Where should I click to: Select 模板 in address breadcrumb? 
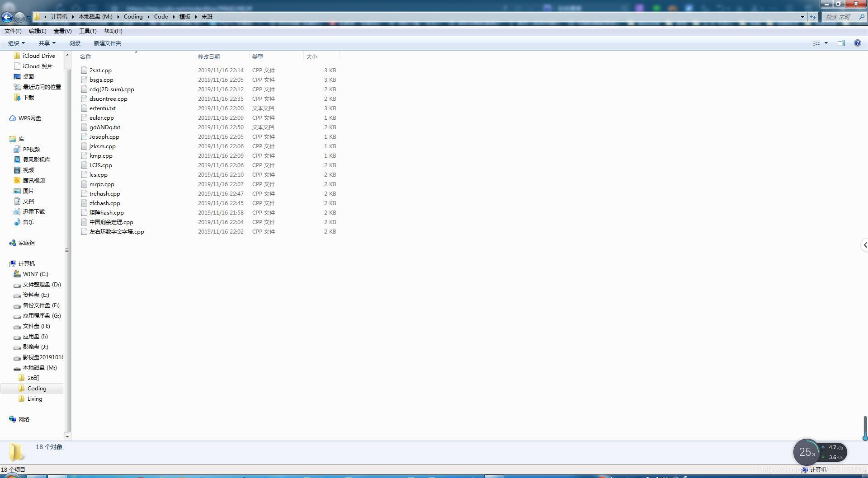point(185,16)
